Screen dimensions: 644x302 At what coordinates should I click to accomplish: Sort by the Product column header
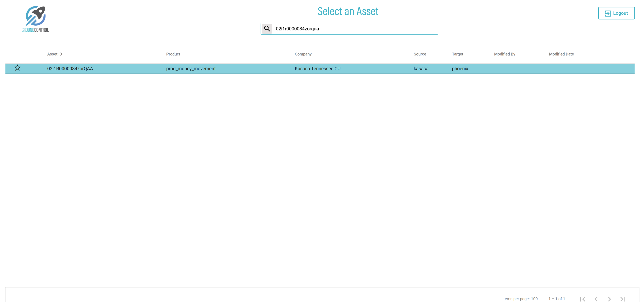(x=173, y=54)
